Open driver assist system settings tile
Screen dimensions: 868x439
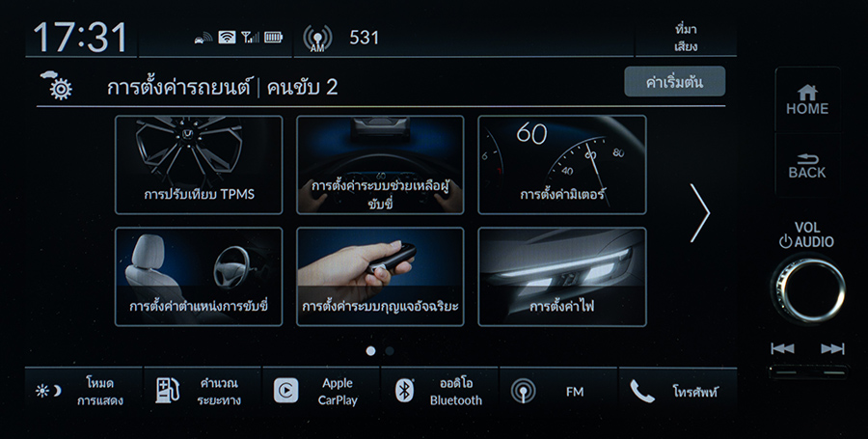(x=380, y=164)
